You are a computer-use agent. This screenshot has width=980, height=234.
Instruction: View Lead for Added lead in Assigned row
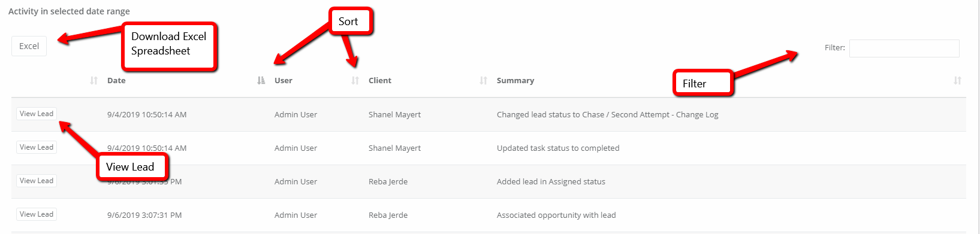click(x=37, y=181)
